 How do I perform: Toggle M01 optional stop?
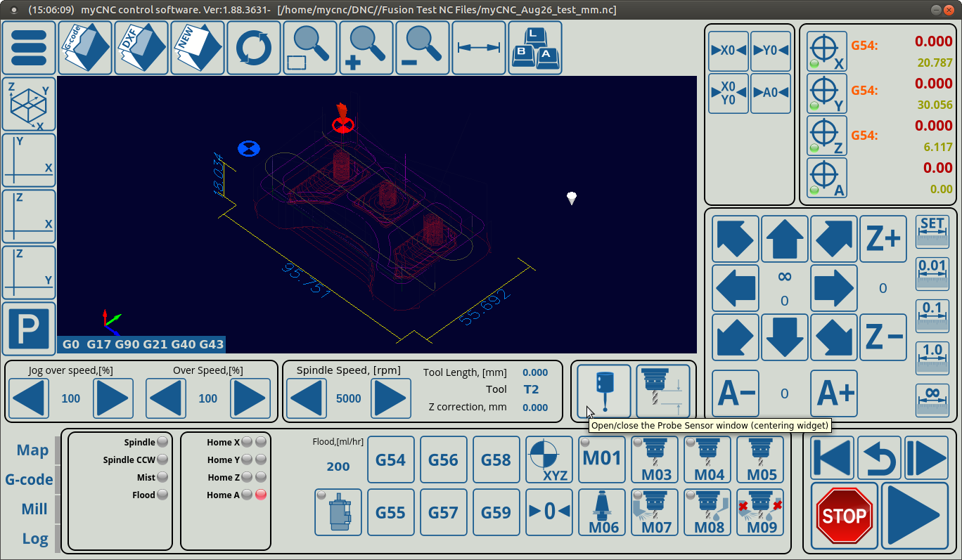(602, 460)
